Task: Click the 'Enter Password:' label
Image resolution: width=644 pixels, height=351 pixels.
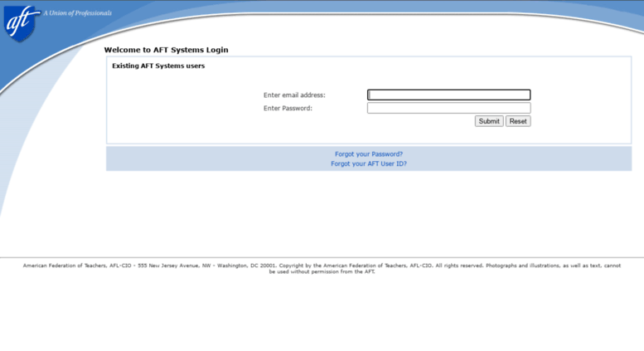Action: point(288,108)
